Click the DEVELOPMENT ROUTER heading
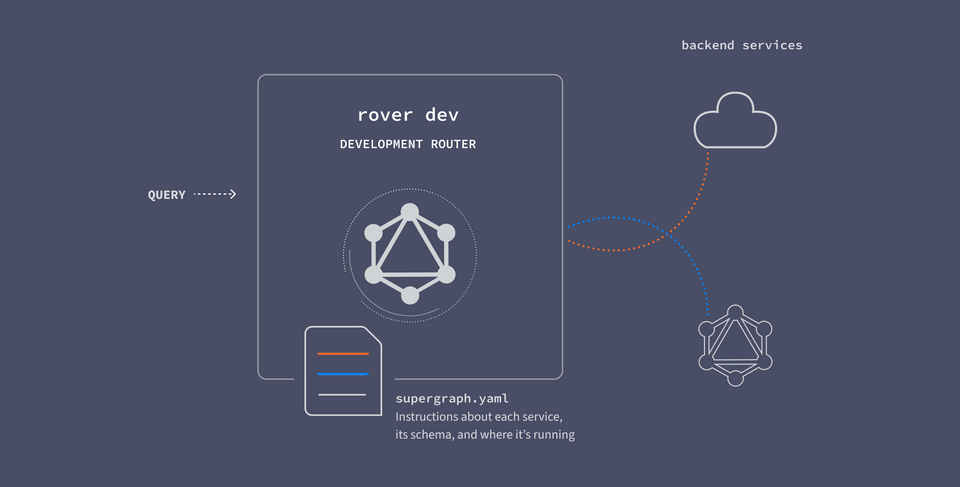960x487 pixels. (408, 144)
